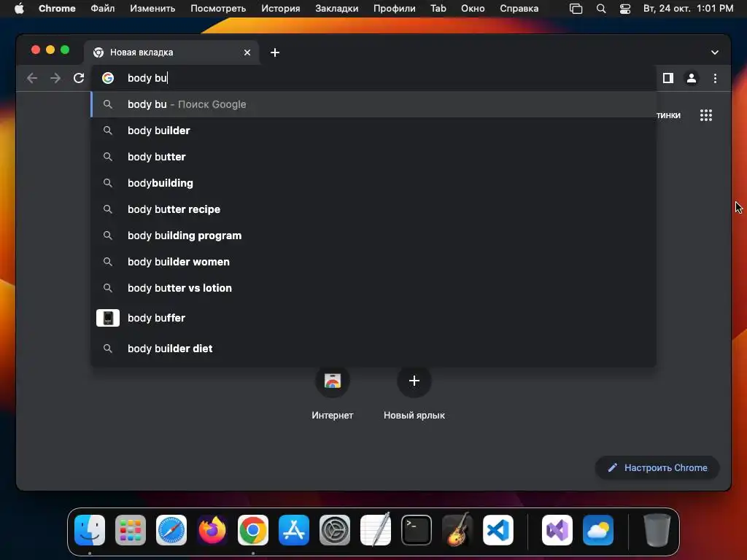Select 'body builder women' suggestion
Viewport: 747px width, 560px height.
click(x=373, y=262)
